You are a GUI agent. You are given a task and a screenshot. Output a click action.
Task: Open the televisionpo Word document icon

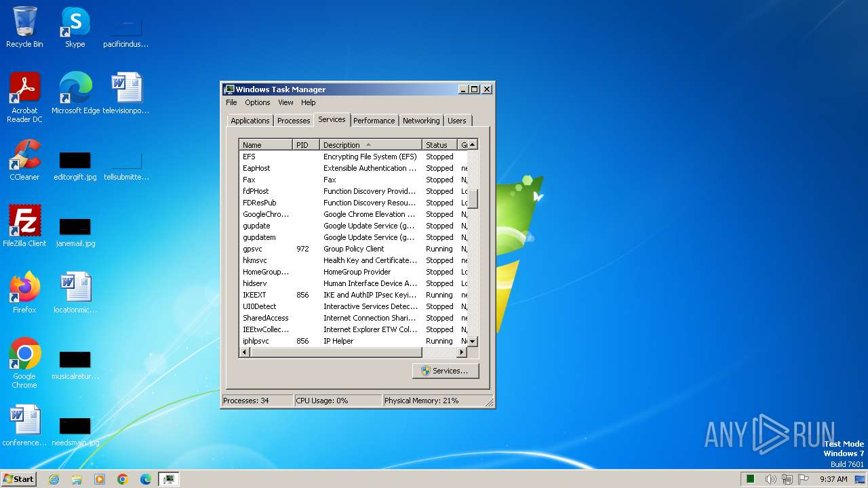tap(126, 94)
